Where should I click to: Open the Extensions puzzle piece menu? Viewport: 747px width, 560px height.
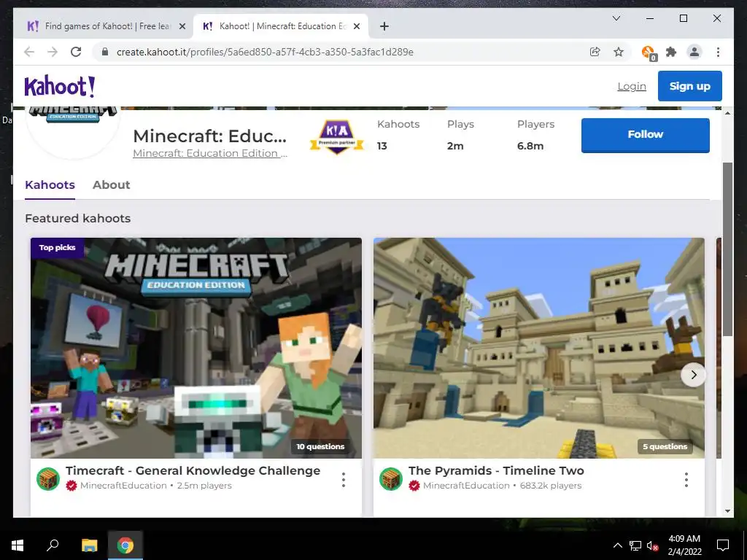[671, 52]
